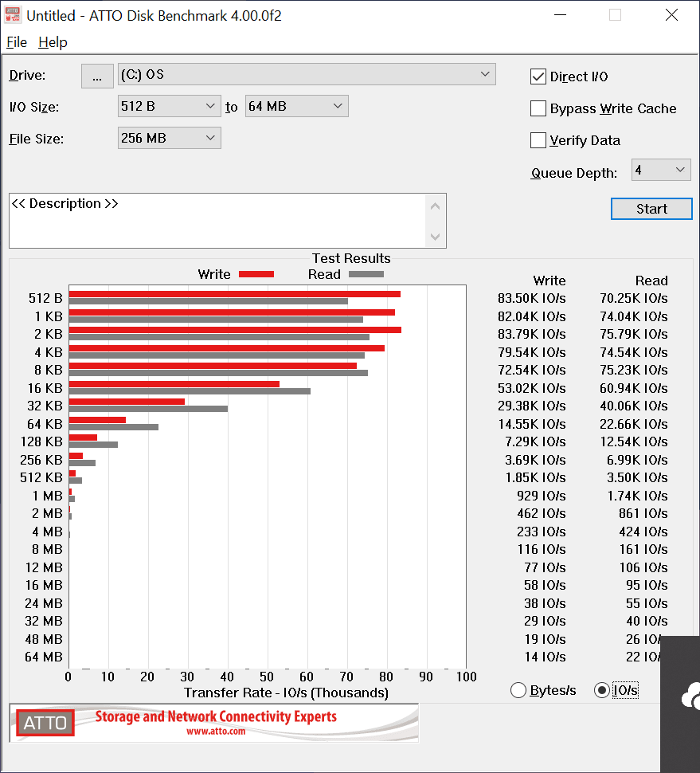The height and width of the screenshot is (773, 700).
Task: Click the Read column header
Action: [x=651, y=281]
